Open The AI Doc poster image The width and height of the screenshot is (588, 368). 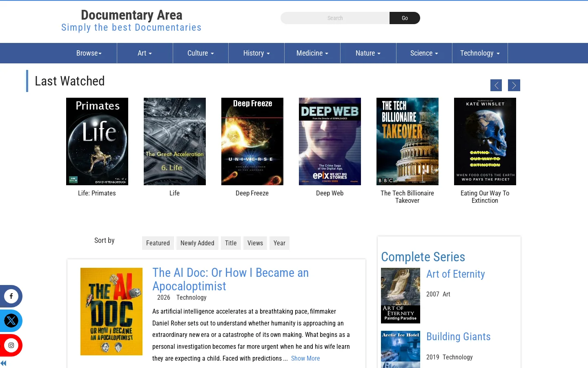[111, 312]
